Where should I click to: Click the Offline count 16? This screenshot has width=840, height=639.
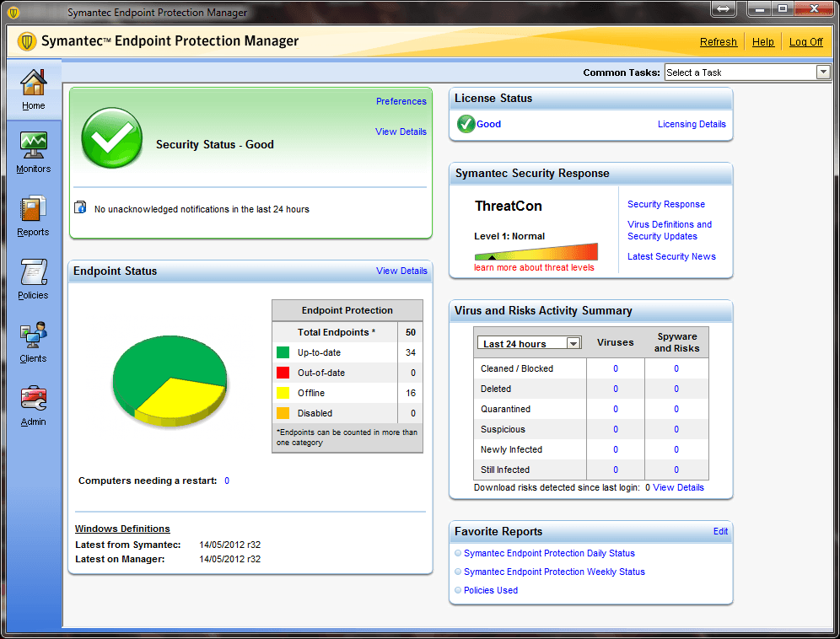(x=411, y=393)
